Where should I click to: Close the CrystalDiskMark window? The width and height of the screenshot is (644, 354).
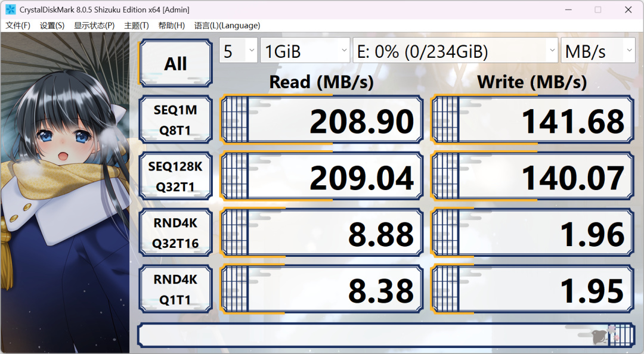coord(628,10)
